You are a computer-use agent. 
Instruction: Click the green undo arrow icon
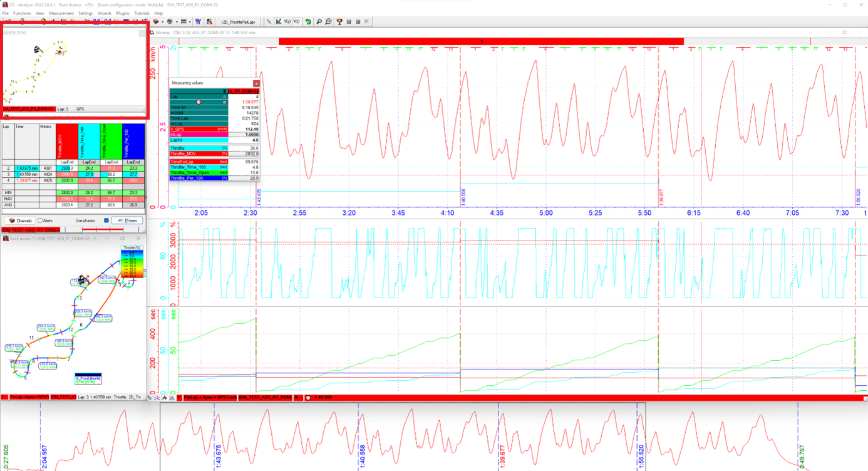point(308,22)
